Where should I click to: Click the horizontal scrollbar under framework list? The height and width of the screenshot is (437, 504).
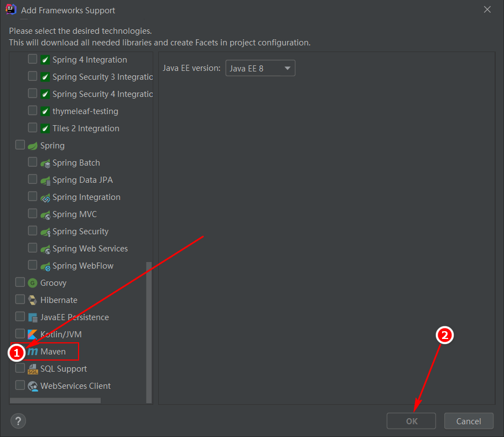(x=55, y=400)
